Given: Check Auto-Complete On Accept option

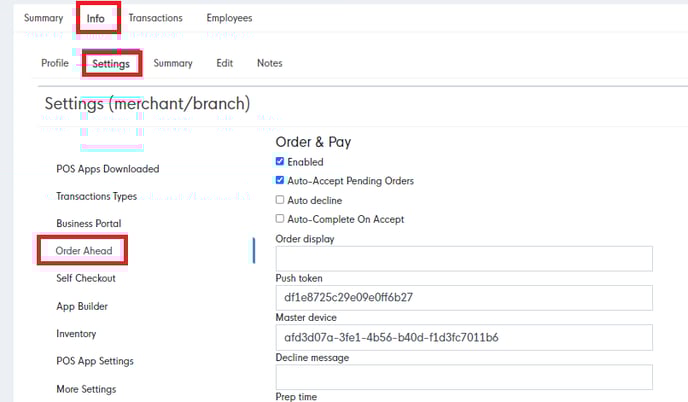Looking at the screenshot, I should click(x=280, y=219).
